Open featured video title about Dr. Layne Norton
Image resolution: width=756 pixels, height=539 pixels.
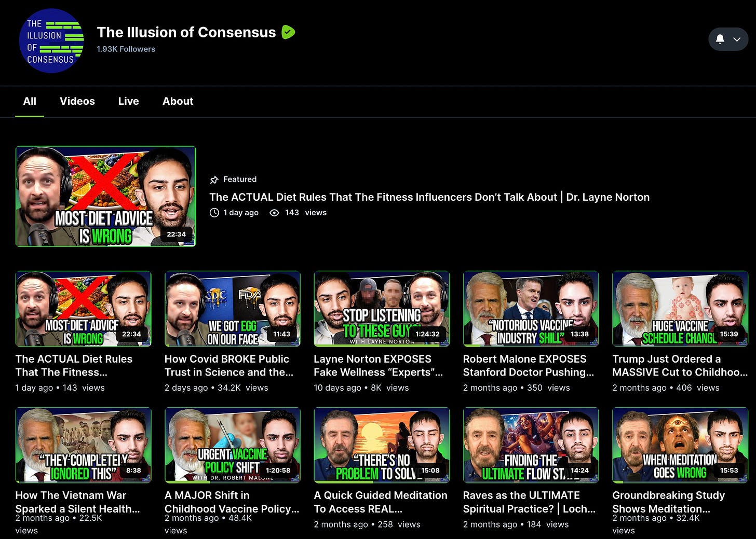pyautogui.click(x=429, y=197)
